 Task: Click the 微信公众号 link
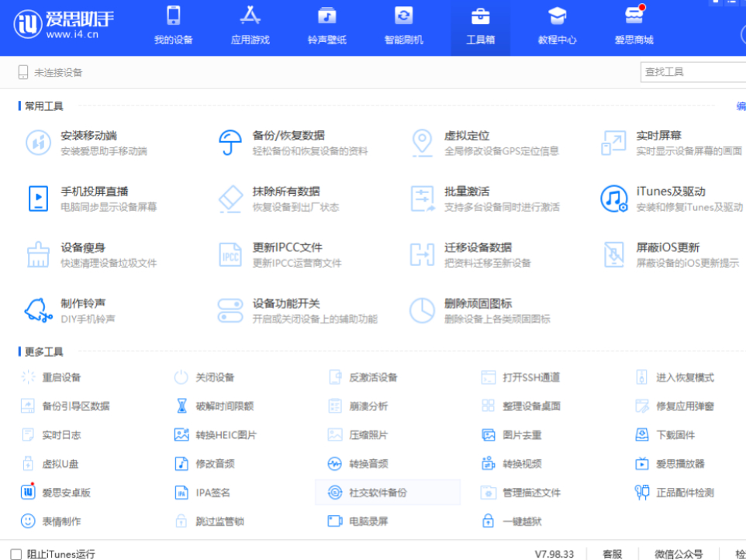[x=679, y=554]
